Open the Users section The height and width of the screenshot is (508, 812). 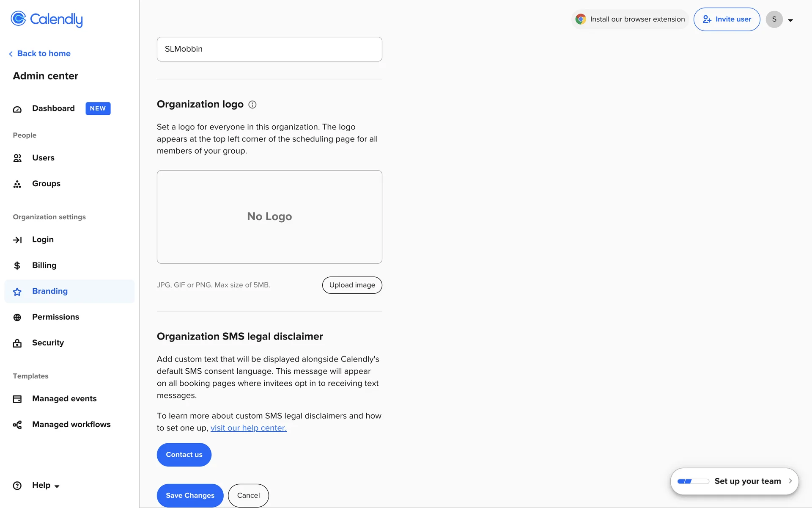[x=43, y=158]
